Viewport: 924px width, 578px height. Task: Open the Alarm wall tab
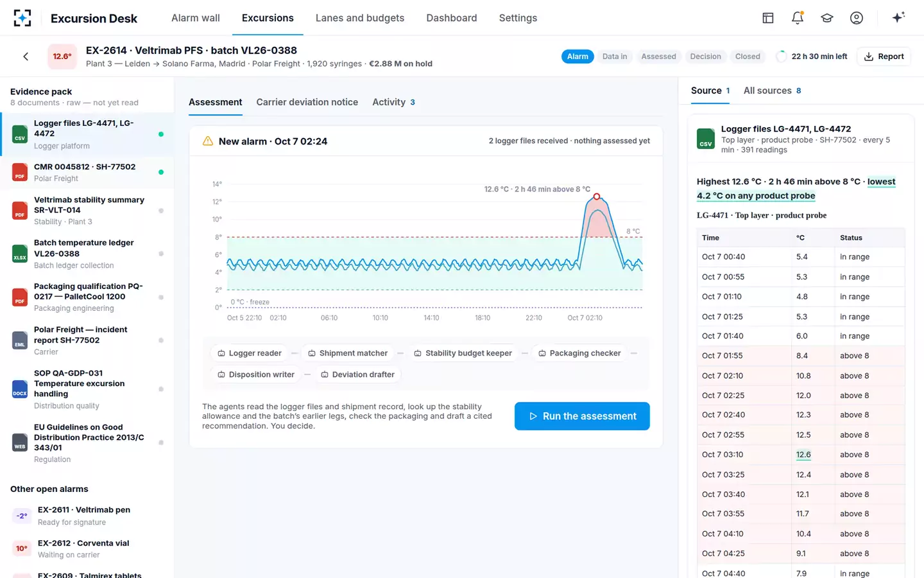(196, 18)
